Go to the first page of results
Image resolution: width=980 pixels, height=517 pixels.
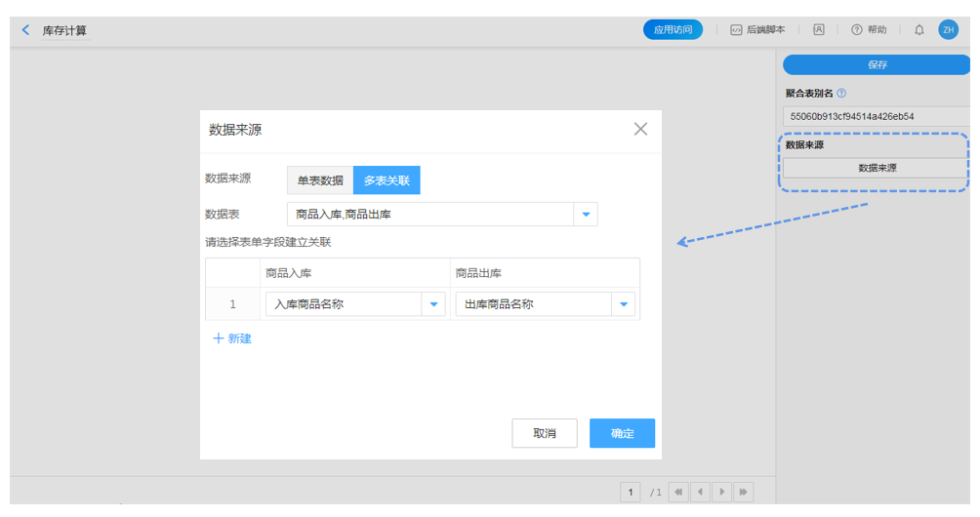(x=678, y=493)
